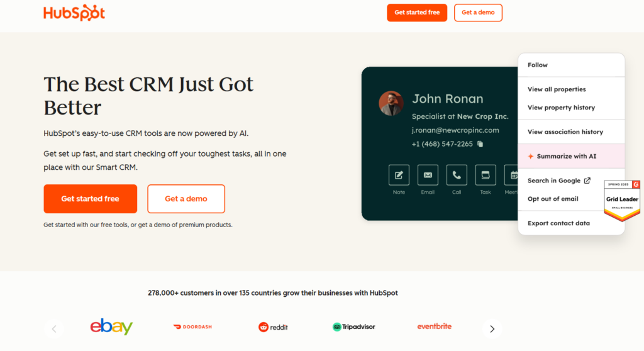Viewport: 644px width, 351px height.
Task: Click the Note icon on contact card
Action: coord(399,175)
